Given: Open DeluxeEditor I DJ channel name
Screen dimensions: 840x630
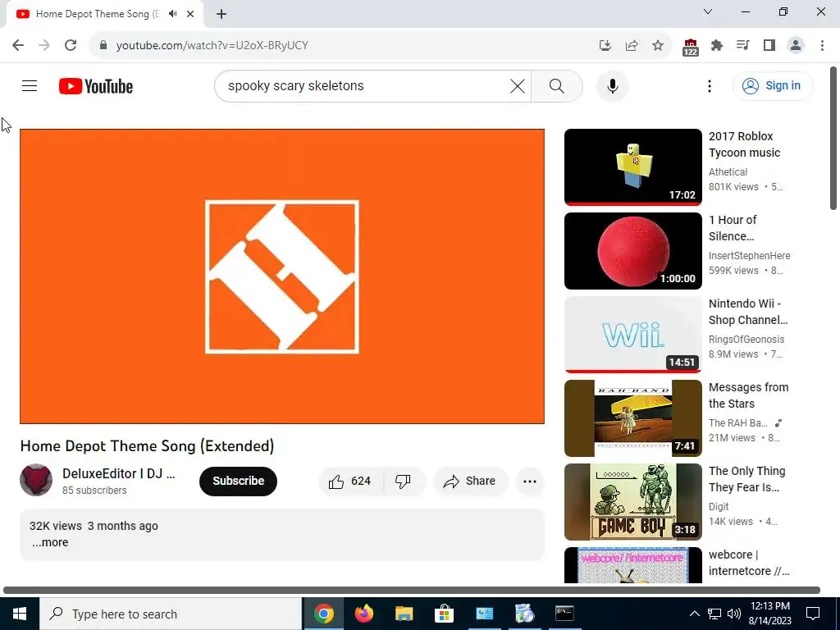Looking at the screenshot, I should tap(118, 473).
